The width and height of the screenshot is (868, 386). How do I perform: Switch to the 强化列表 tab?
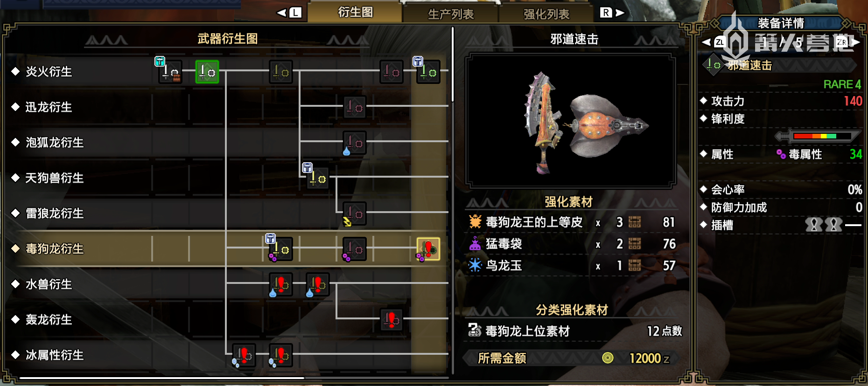pos(546,14)
